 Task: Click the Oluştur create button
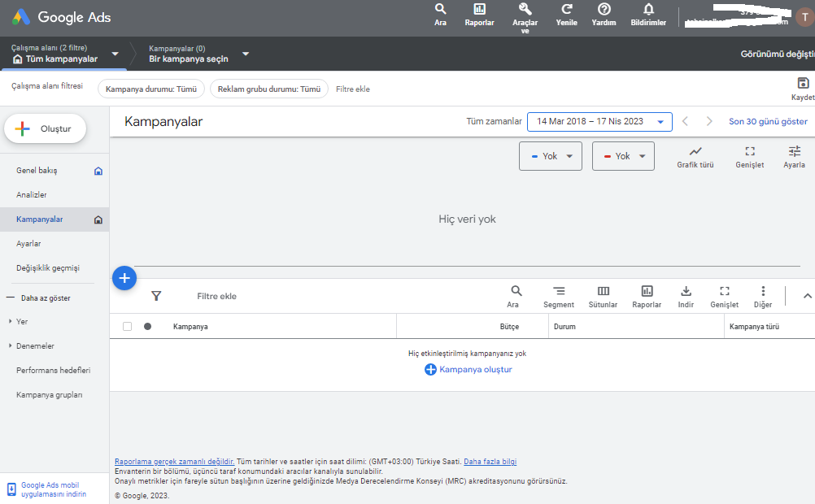46,129
